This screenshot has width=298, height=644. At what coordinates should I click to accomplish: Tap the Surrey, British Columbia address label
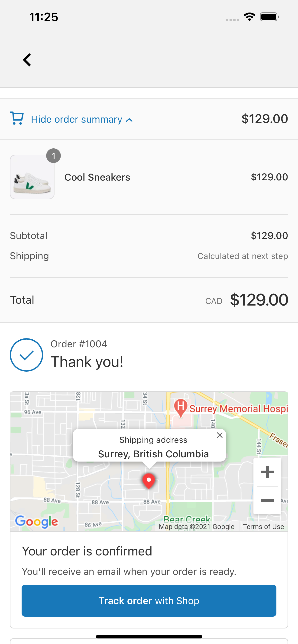153,454
